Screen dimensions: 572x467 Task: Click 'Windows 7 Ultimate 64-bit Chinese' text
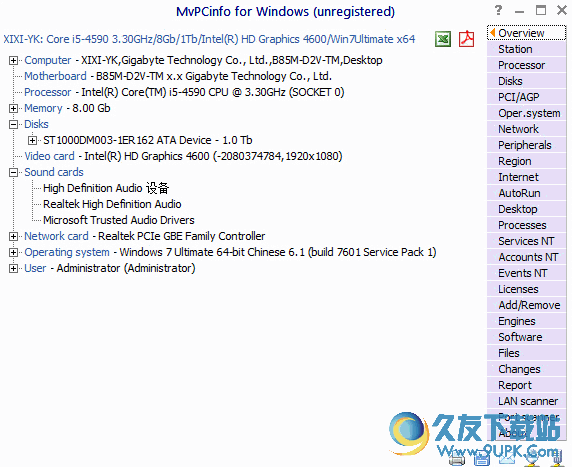click(202, 252)
